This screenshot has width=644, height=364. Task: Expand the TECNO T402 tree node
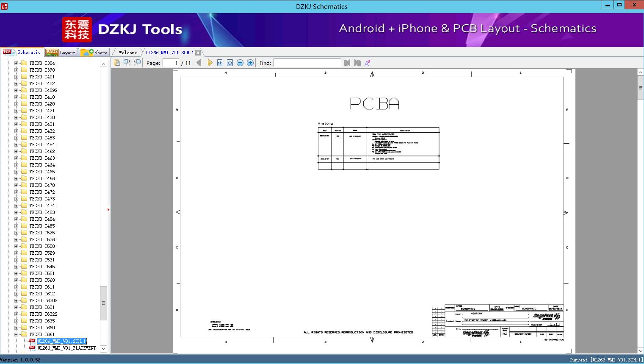[16, 83]
